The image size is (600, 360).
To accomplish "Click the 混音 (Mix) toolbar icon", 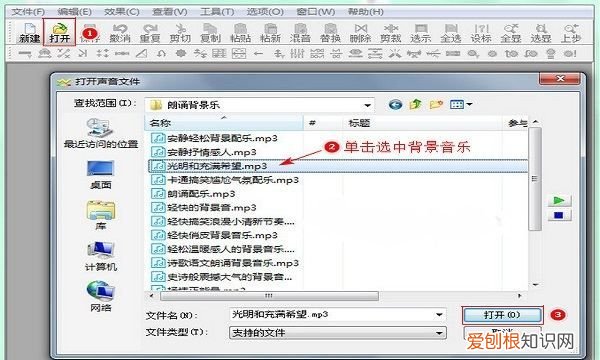I will click(300, 33).
